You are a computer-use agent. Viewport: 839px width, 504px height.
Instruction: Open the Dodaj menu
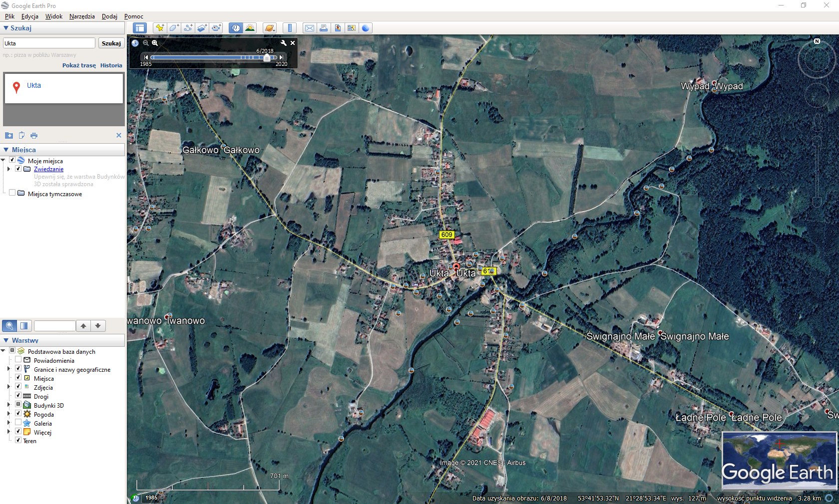point(109,16)
